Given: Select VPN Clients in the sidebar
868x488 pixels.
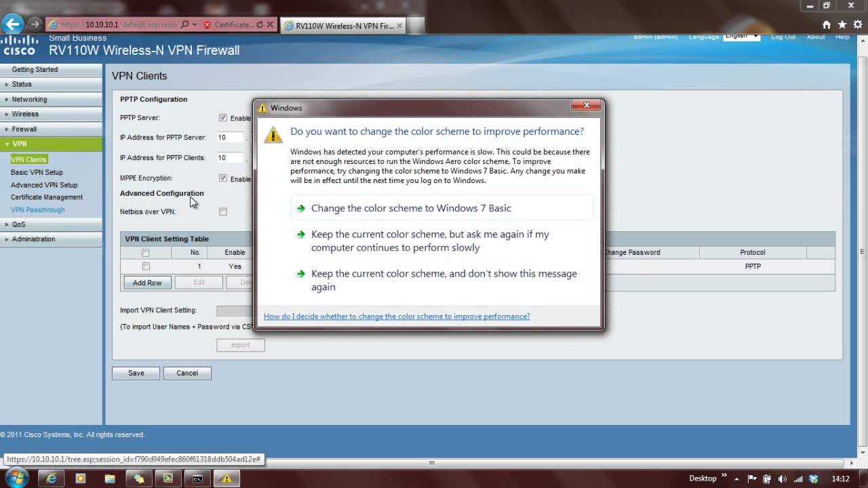Looking at the screenshot, I should tap(28, 160).
